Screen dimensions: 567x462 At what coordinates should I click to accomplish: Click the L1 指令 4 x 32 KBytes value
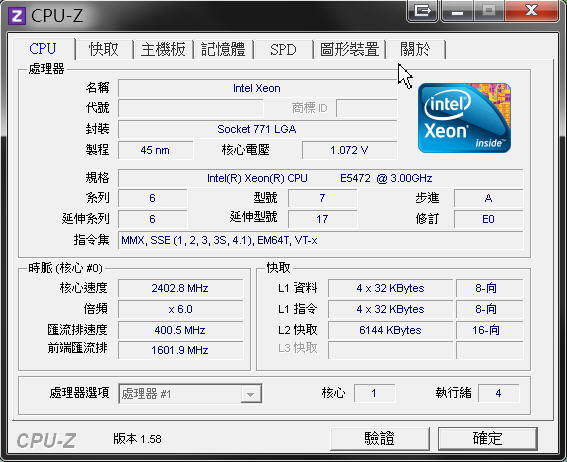click(x=390, y=309)
